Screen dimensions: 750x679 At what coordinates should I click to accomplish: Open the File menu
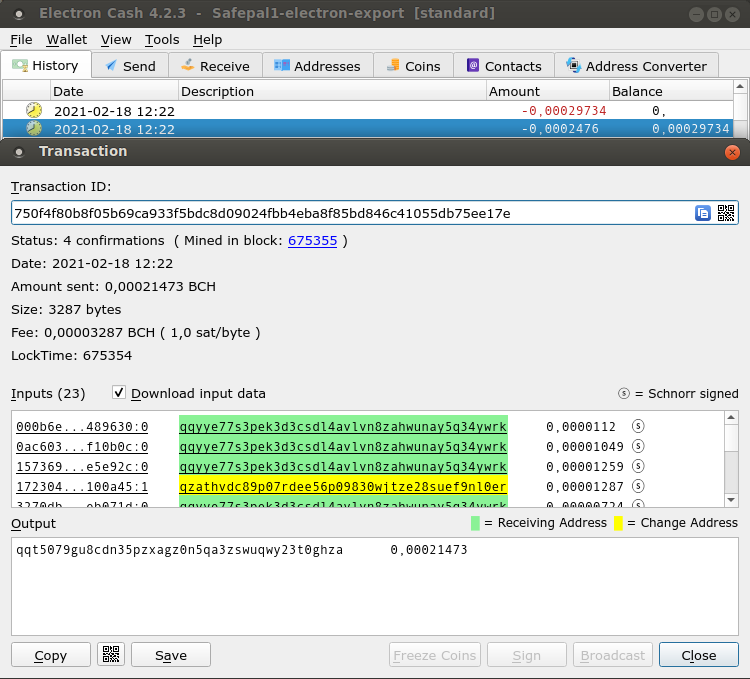pos(21,40)
